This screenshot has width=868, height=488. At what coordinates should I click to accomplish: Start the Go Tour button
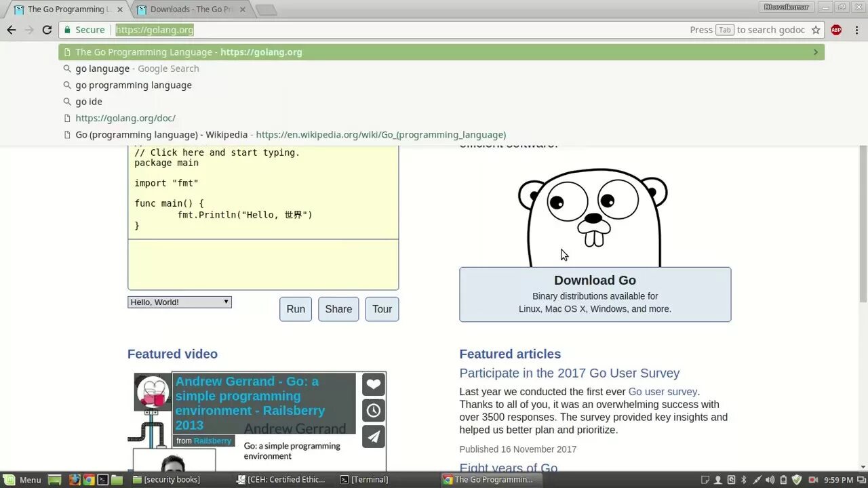point(382,309)
